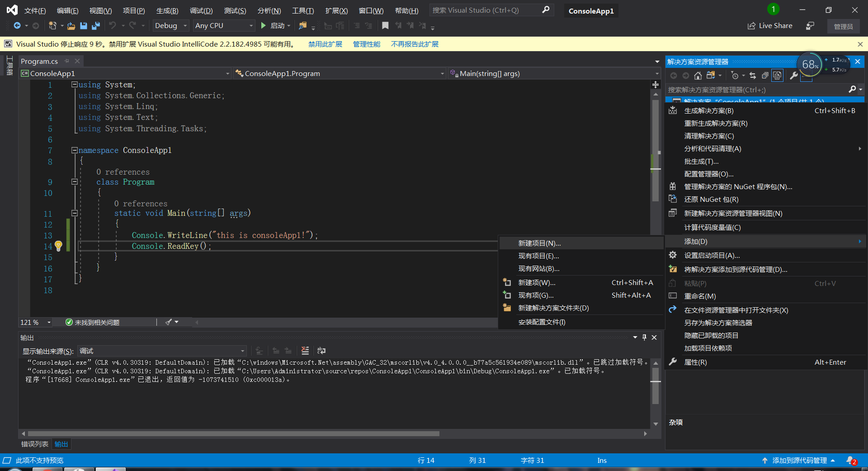Select 现有项目(E)... from the submenu
This screenshot has width=868, height=471.
click(581, 256)
